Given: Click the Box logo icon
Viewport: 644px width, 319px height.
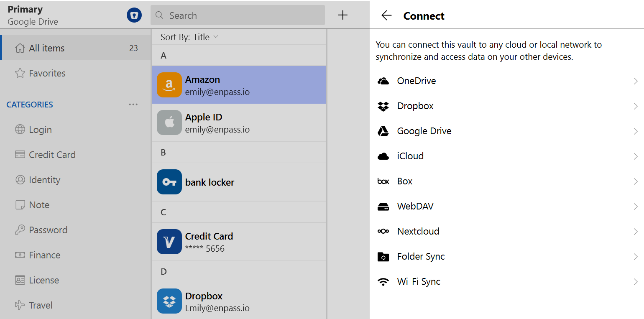Looking at the screenshot, I should click(x=383, y=181).
